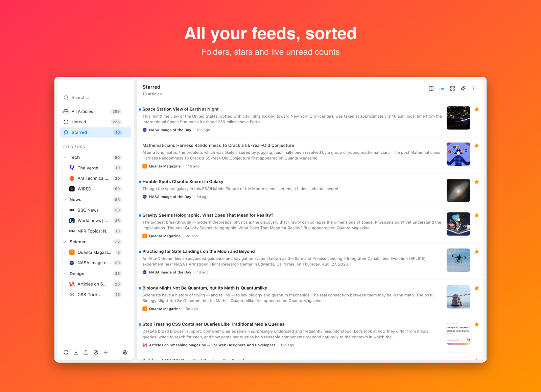The image size is (541, 392).
Task: Collapse the Design folder chevron
Action: [x=65, y=274]
